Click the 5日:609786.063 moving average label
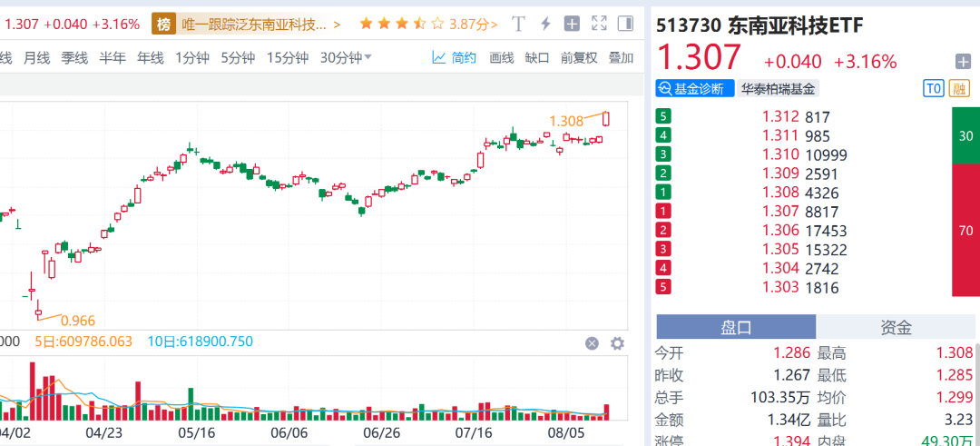Viewport: 980px width, 446px height. click(x=83, y=342)
